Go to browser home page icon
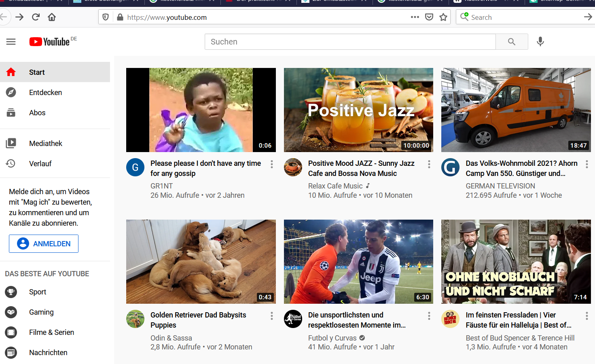The height and width of the screenshot is (364, 595). click(52, 17)
